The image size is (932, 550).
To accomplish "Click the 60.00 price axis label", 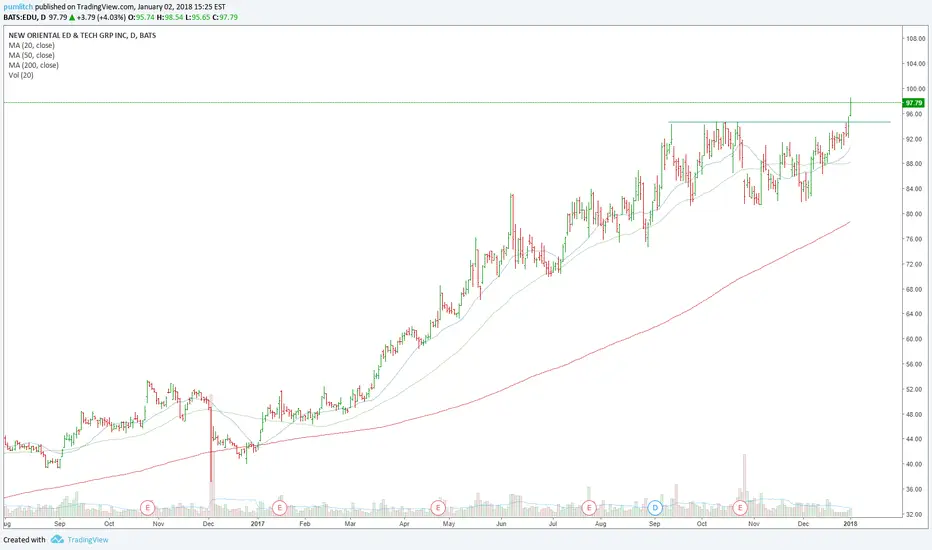I will coord(915,339).
